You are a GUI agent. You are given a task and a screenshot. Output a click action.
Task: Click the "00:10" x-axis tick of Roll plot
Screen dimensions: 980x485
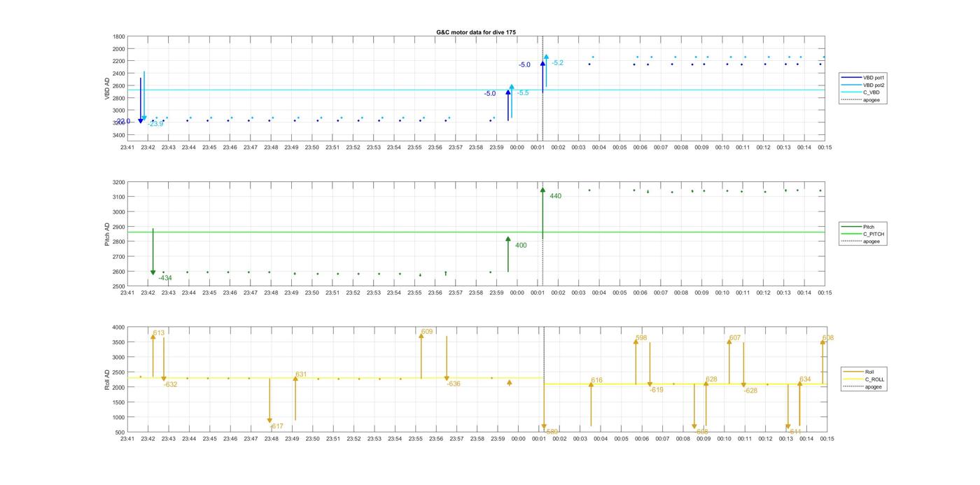724,439
